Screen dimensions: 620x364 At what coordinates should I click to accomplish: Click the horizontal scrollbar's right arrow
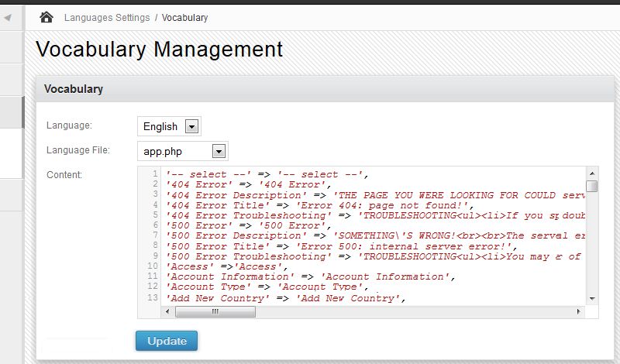579,311
